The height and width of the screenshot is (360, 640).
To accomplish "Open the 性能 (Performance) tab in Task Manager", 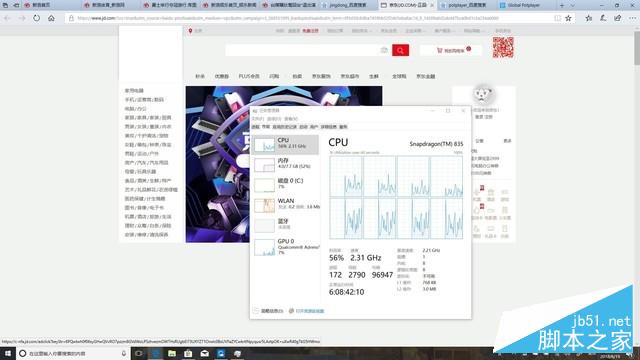I will pos(266,127).
